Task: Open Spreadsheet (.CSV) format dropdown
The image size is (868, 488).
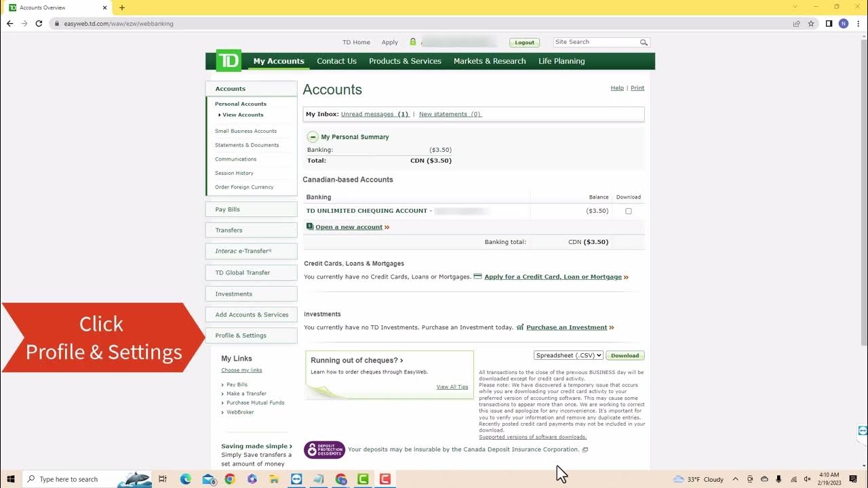Action: [568, 355]
